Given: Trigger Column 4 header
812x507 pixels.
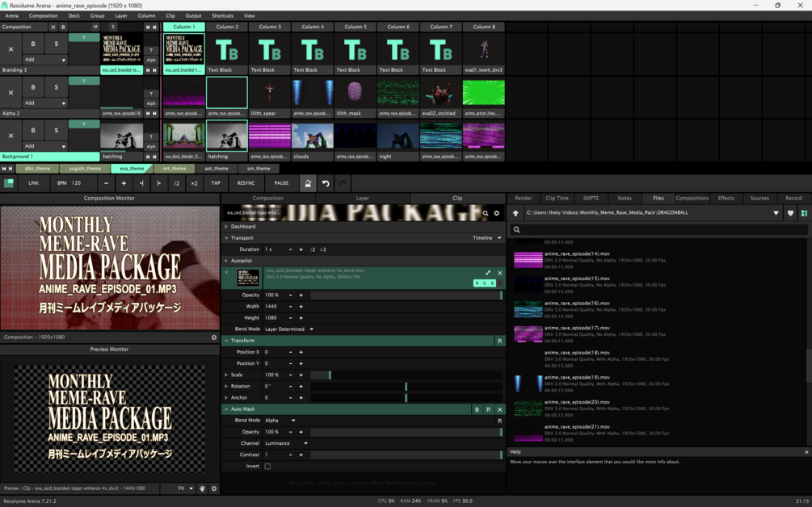Looking at the screenshot, I should click(313, 27).
